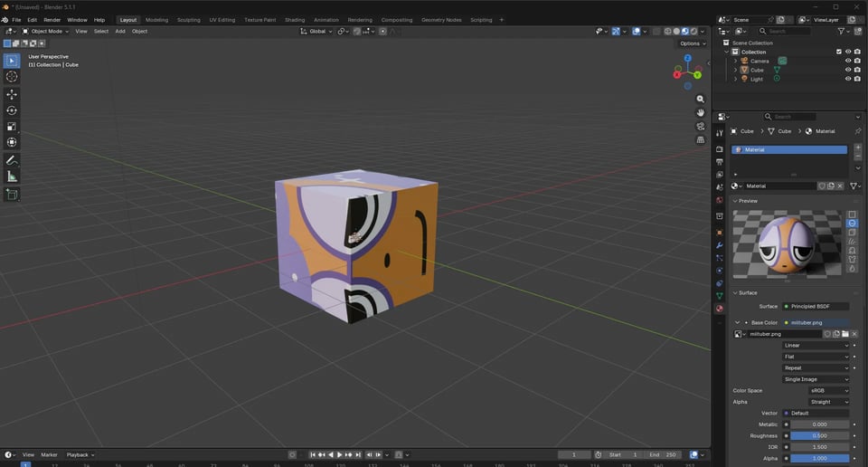Open the Repeat extension dropdown
The width and height of the screenshot is (868, 467).
[816, 367]
